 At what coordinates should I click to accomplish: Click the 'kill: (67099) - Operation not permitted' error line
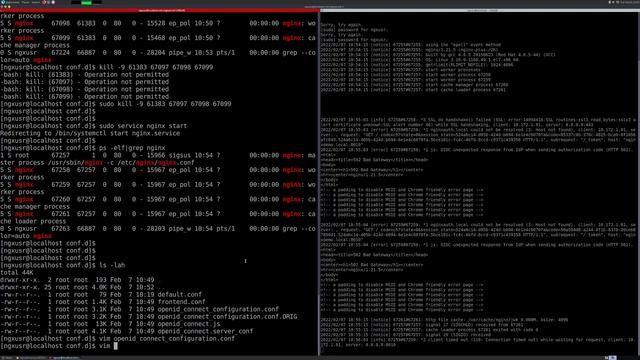coord(84,97)
